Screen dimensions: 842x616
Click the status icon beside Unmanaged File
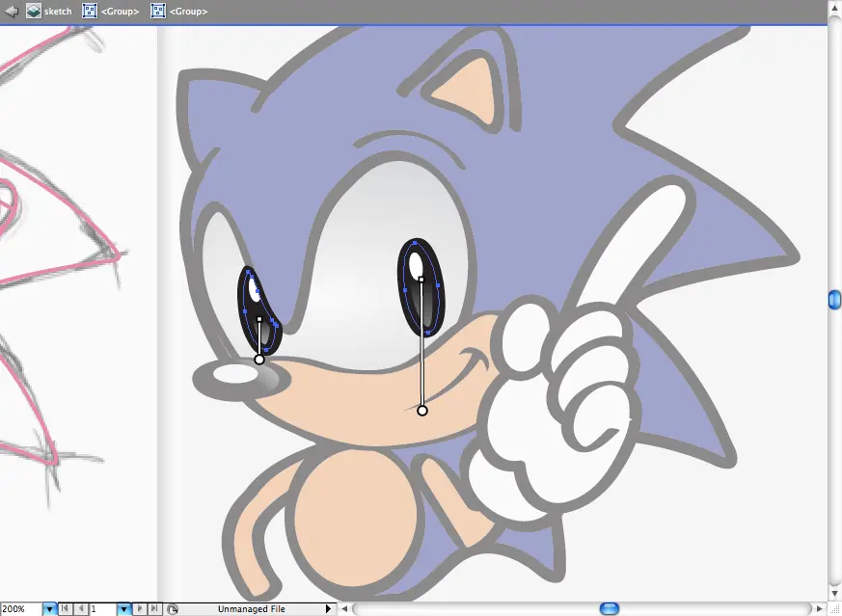[x=172, y=609]
